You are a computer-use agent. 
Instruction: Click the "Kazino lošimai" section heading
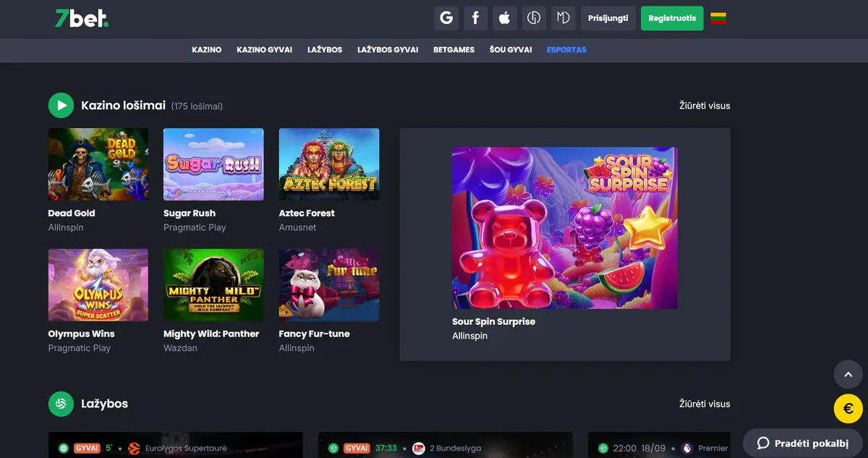124,106
